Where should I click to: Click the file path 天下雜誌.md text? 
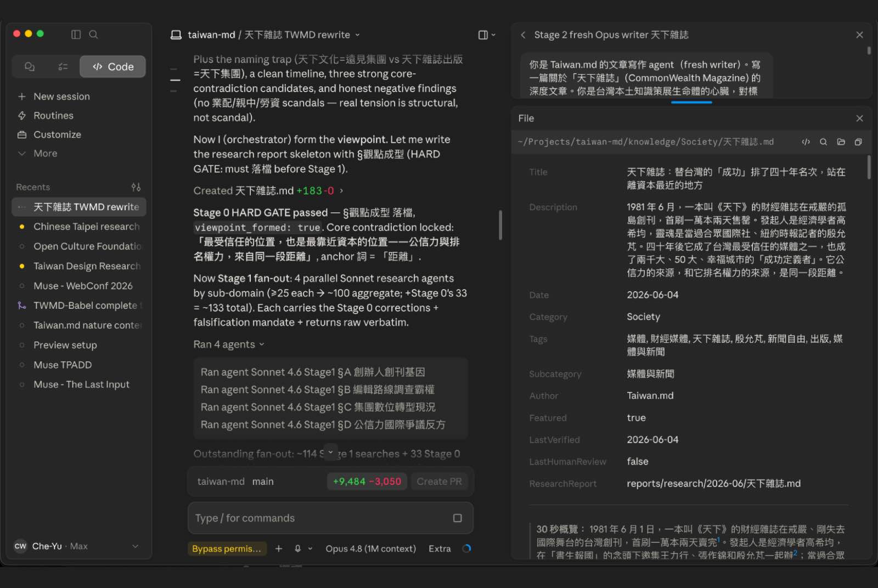coord(646,142)
